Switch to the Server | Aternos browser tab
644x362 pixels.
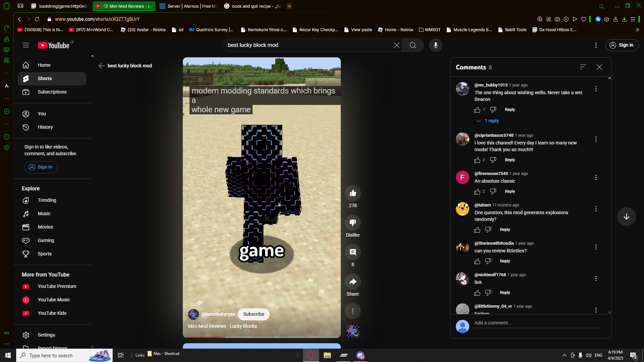[x=188, y=6]
